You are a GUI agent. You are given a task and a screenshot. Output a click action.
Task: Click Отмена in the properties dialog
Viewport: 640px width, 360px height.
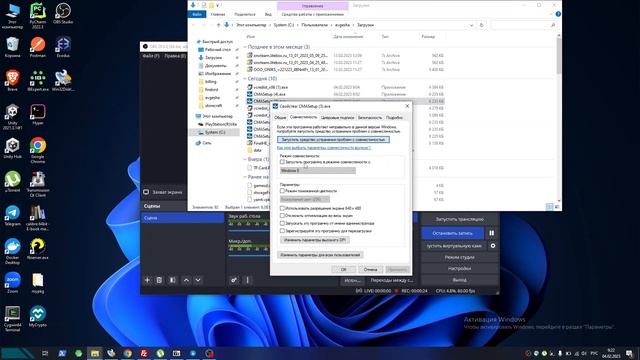click(370, 269)
